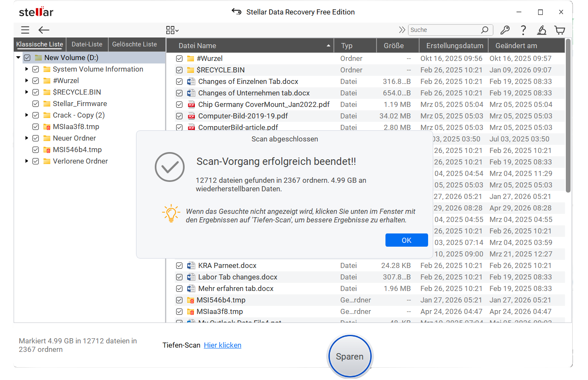This screenshot has height=380, width=588.
Task: Click deleted folder icon of MSIaa3f8.tmp in list
Action: [x=191, y=311]
